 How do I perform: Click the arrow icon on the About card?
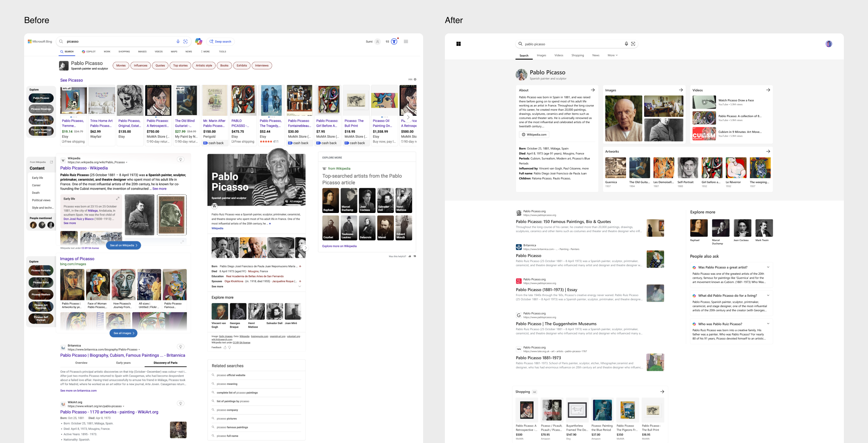[x=593, y=90]
